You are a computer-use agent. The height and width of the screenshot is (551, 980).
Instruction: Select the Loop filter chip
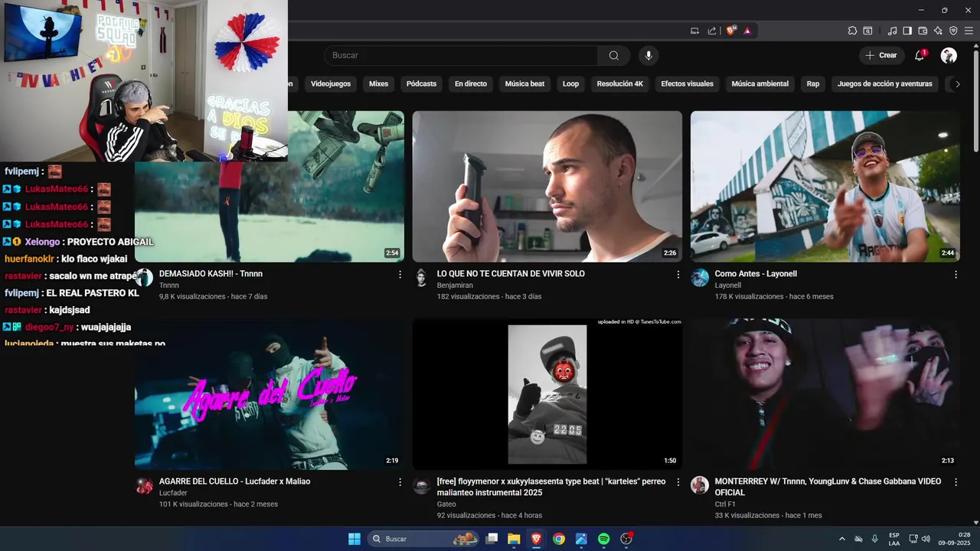pos(570,84)
